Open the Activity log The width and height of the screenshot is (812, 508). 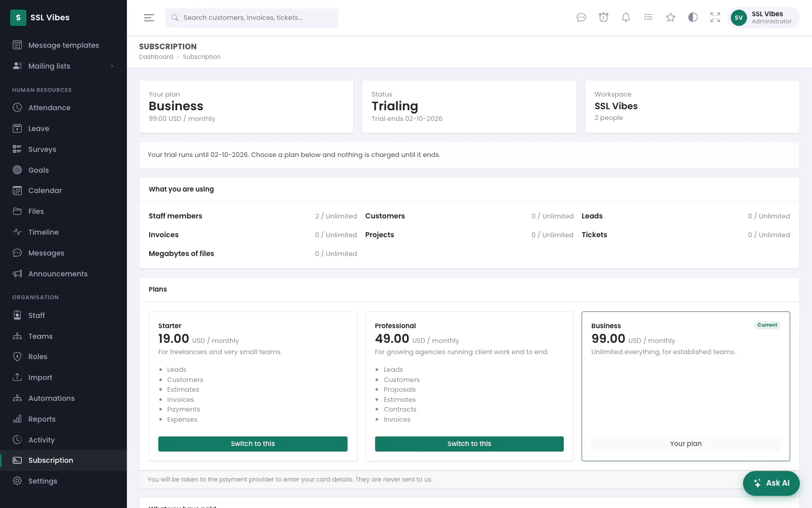click(x=63, y=440)
